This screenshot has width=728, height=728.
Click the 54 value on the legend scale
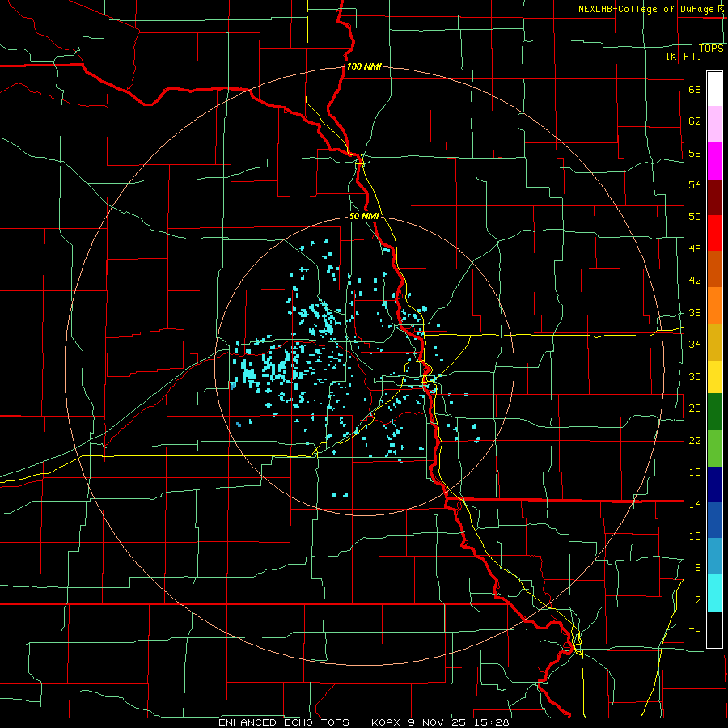[695, 184]
